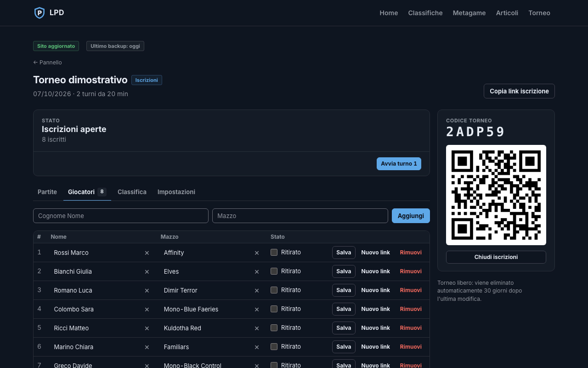Viewport: 588px width, 368px height.
Task: Focus the Cognome Nome input field
Action: point(121,216)
